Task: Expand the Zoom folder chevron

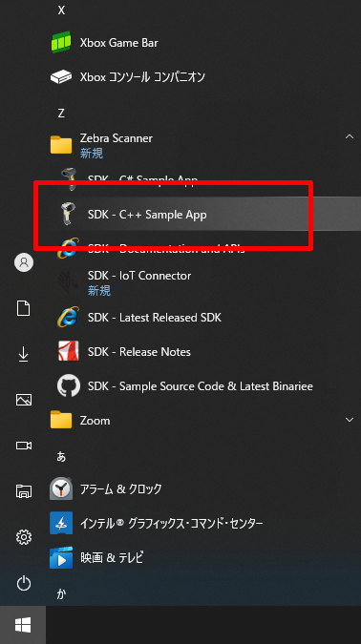Action: 350,420
